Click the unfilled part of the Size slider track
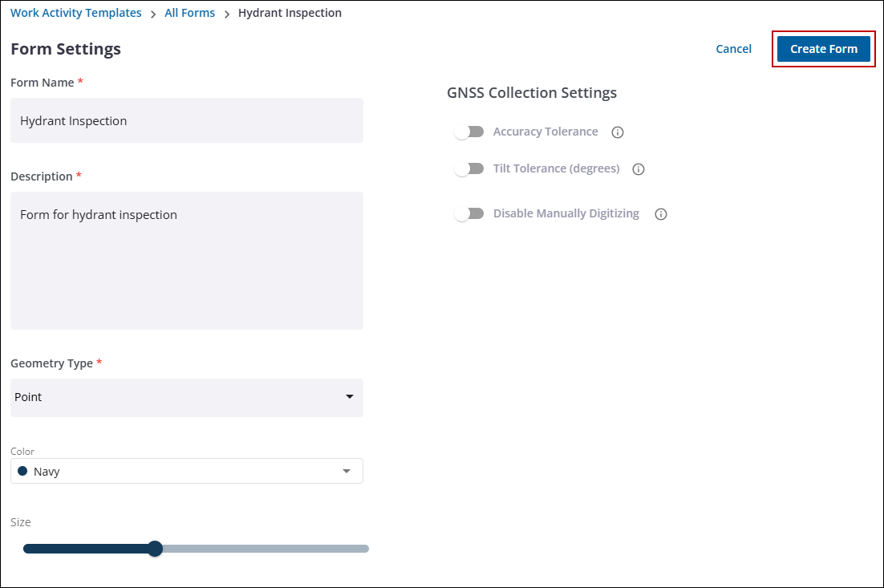 click(265, 549)
